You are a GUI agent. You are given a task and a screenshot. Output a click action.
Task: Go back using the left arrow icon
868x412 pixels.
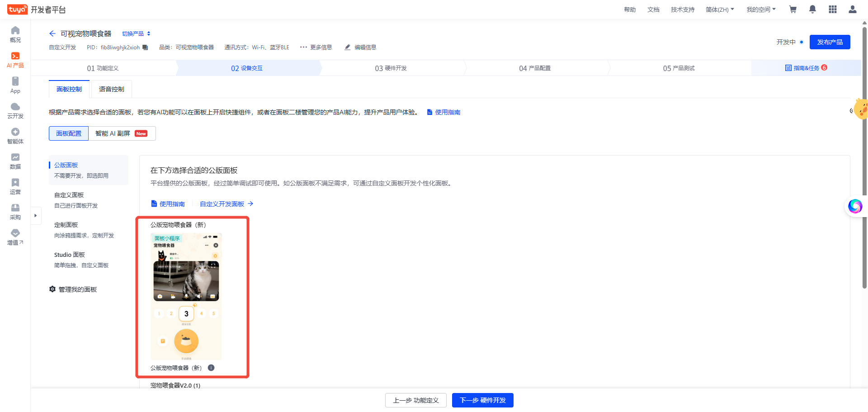[52, 33]
